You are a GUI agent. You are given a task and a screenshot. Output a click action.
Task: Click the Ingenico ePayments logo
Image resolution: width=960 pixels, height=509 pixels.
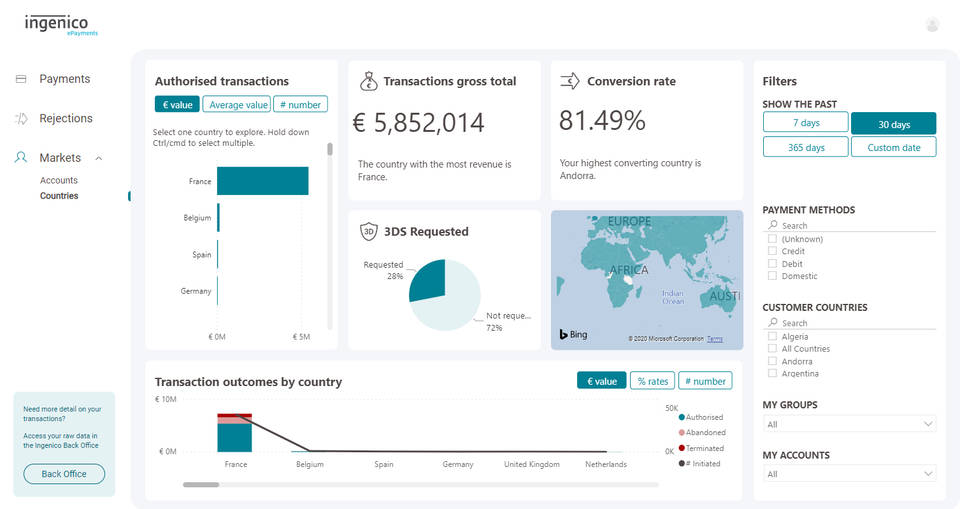click(x=61, y=25)
